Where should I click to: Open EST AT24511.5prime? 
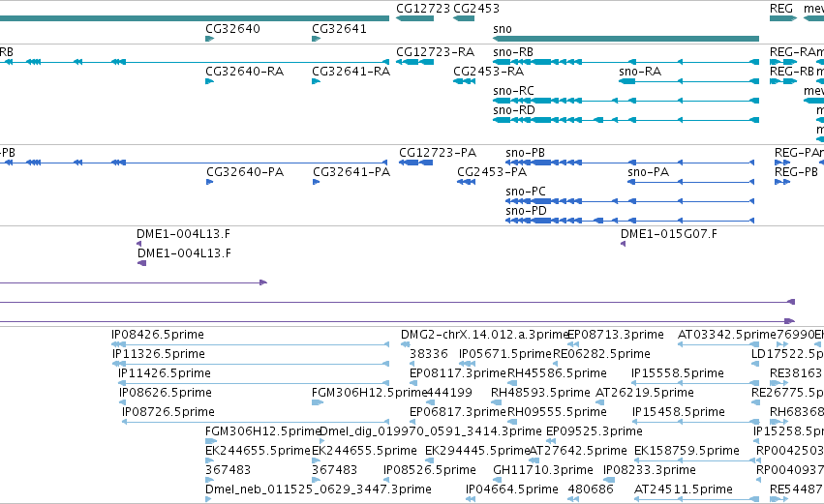pos(684,490)
